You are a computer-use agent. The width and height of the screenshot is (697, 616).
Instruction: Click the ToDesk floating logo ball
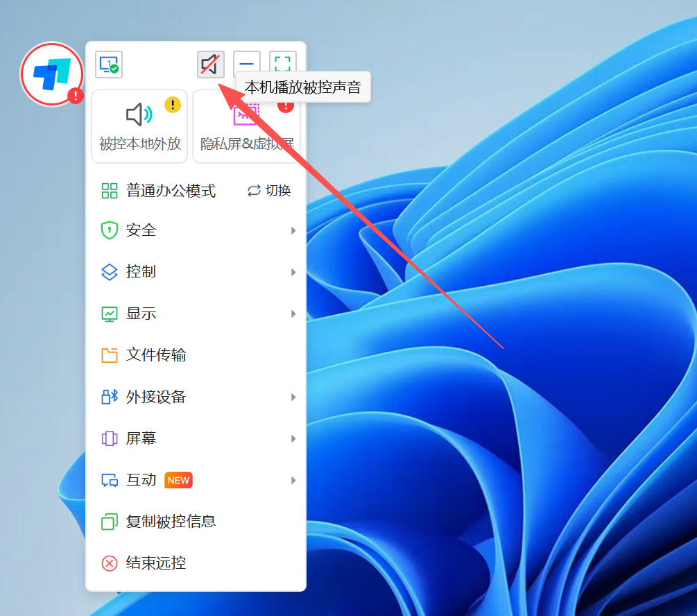[53, 74]
